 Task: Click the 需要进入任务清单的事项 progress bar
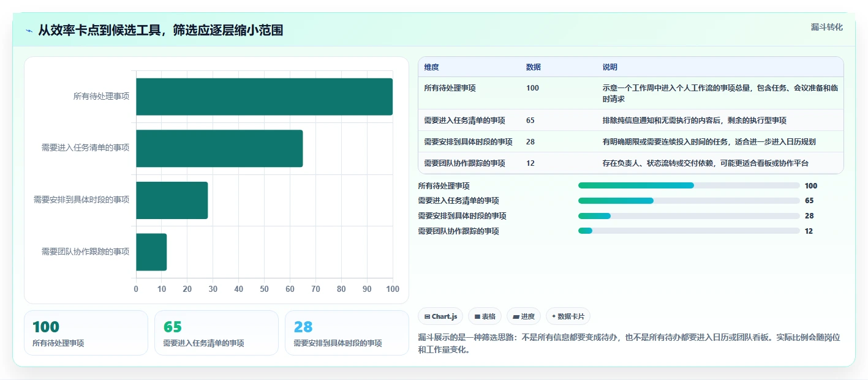click(689, 201)
